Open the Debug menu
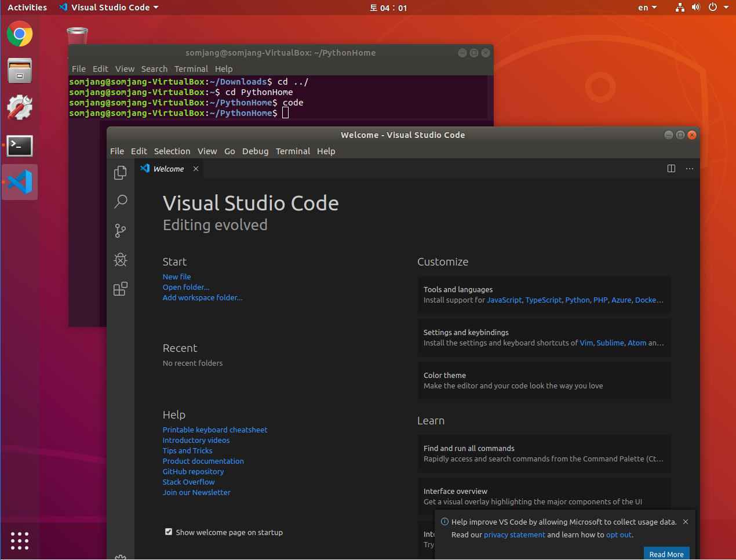This screenshot has height=560, width=736. pos(256,151)
